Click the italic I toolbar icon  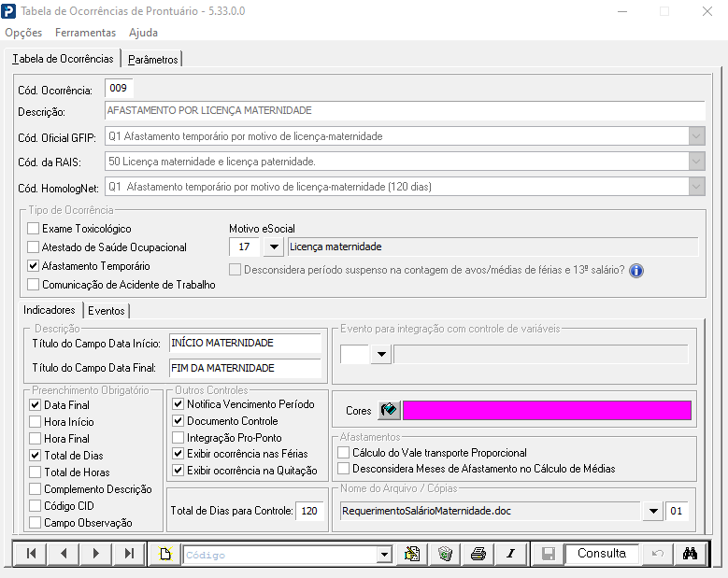(x=510, y=554)
